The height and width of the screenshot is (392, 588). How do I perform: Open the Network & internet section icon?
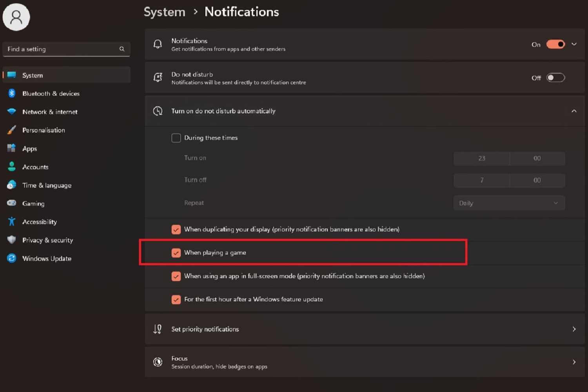click(11, 112)
